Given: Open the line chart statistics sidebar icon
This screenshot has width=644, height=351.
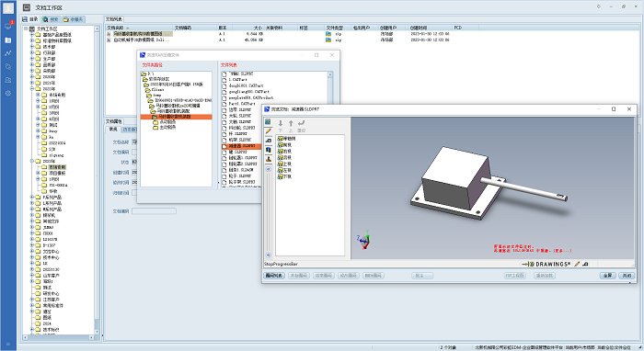Looking at the screenshot, I should pos(8,53).
